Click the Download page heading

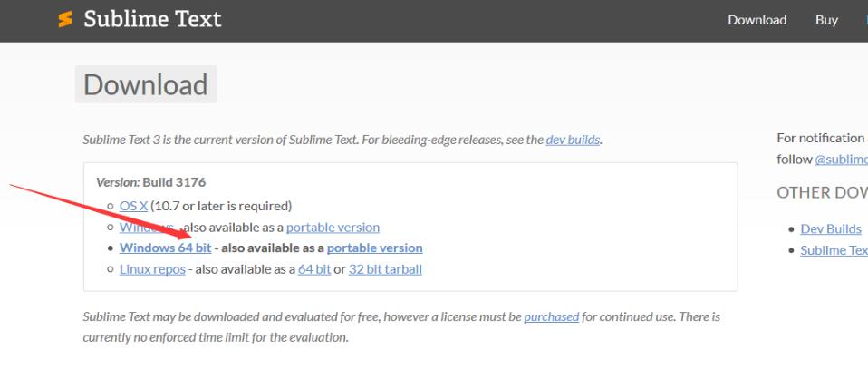click(145, 84)
